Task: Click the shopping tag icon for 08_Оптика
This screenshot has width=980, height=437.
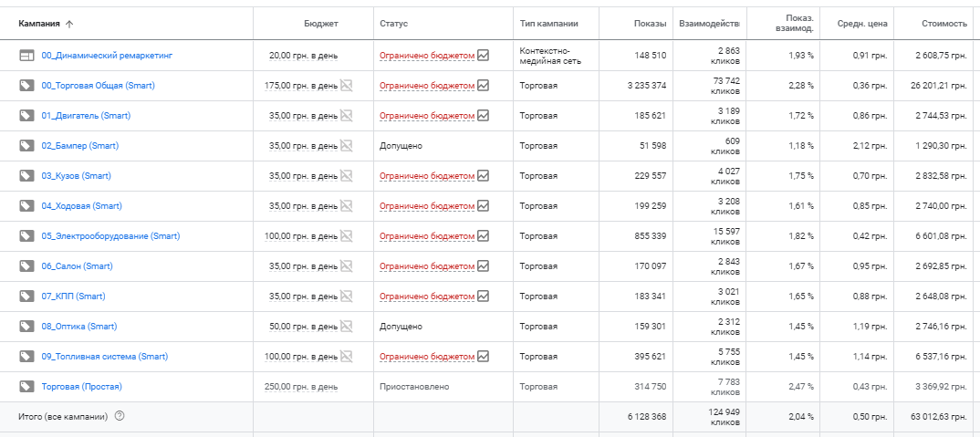Action: [x=26, y=327]
